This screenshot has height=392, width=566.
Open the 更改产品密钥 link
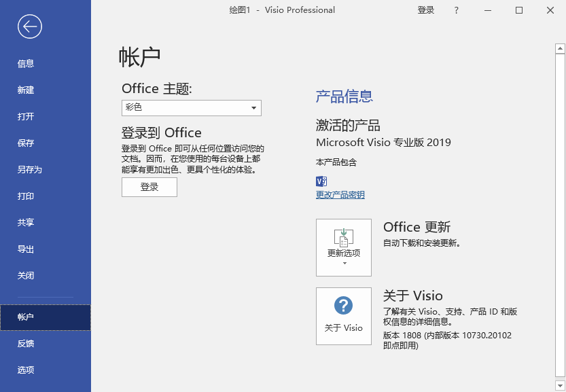[340, 195]
